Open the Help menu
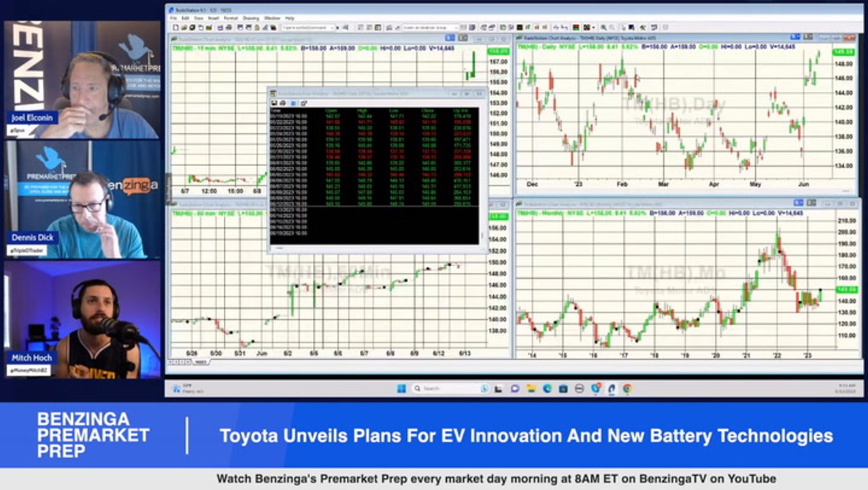Viewport: 868px width, 490px height. 290,18
